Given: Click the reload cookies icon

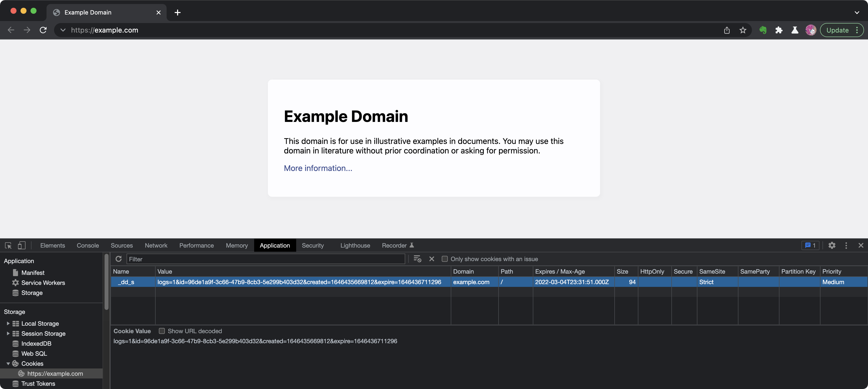Looking at the screenshot, I should 119,259.
